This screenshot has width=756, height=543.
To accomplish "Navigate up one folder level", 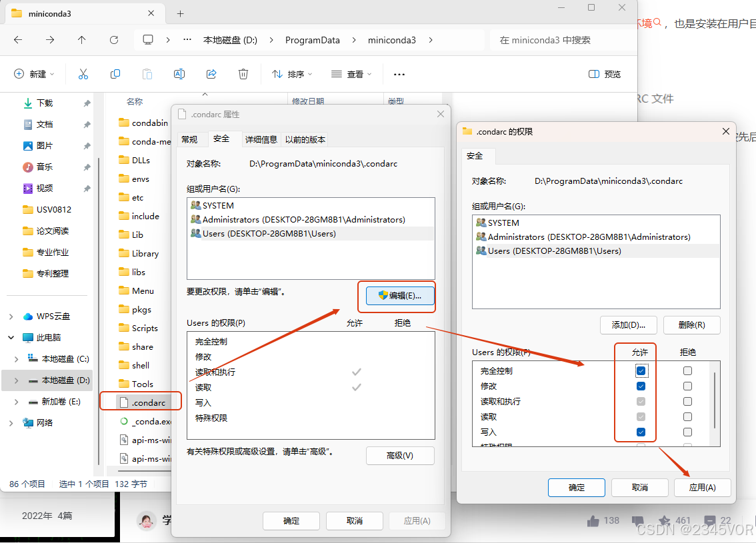I will point(82,40).
